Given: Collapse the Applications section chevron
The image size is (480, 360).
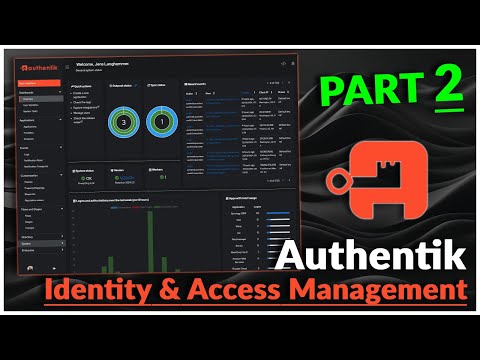Looking at the screenshot, I should (x=60, y=120).
